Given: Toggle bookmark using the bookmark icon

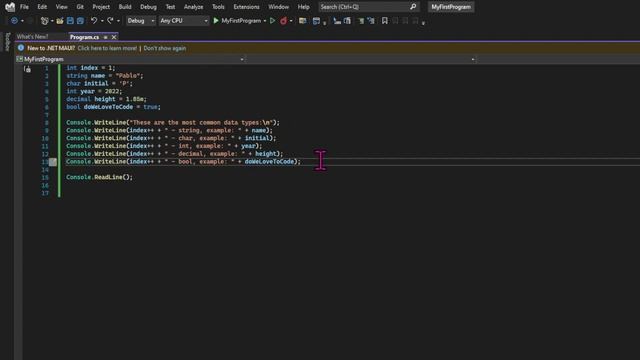Looking at the screenshot, I should pyautogui.click(x=384, y=21).
